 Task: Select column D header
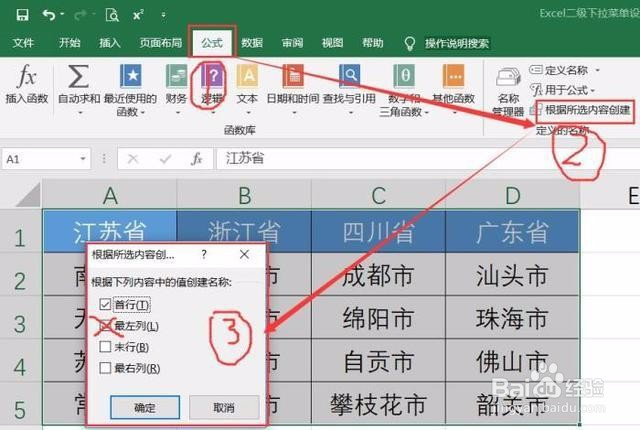(x=513, y=195)
